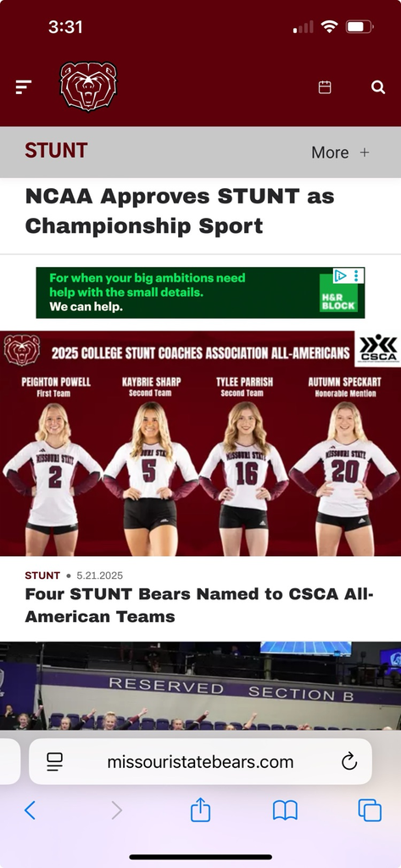Expand the STUNT More menu
The width and height of the screenshot is (401, 868).
pos(340,153)
